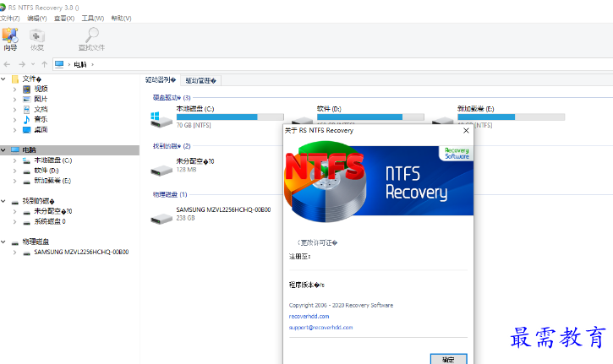Select 视频 folder icon in tree

pyautogui.click(x=26, y=90)
